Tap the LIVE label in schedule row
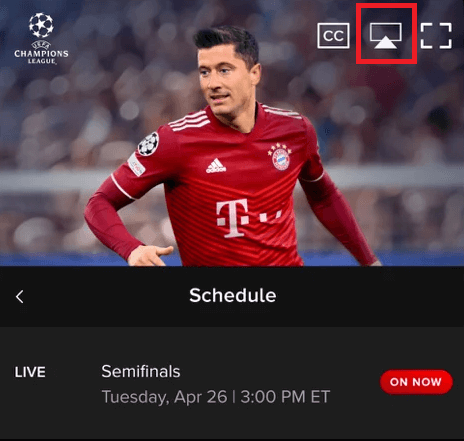The height and width of the screenshot is (441, 464). [x=30, y=372]
